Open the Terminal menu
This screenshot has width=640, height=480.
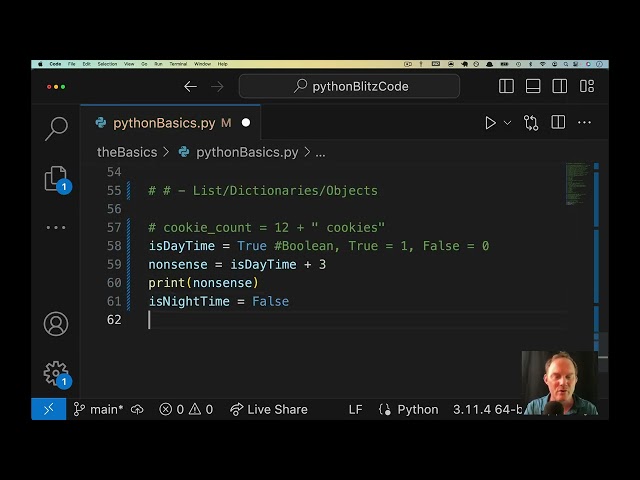tap(178, 64)
